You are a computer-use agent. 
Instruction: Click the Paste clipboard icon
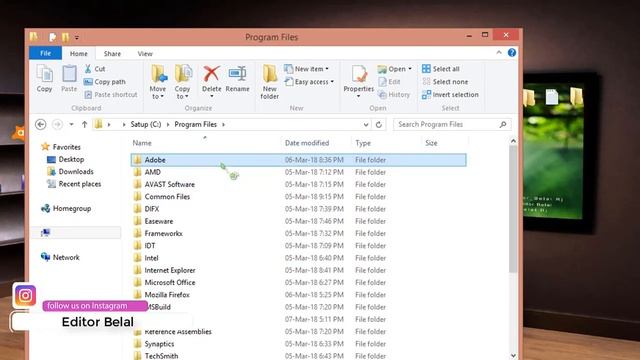(x=69, y=74)
